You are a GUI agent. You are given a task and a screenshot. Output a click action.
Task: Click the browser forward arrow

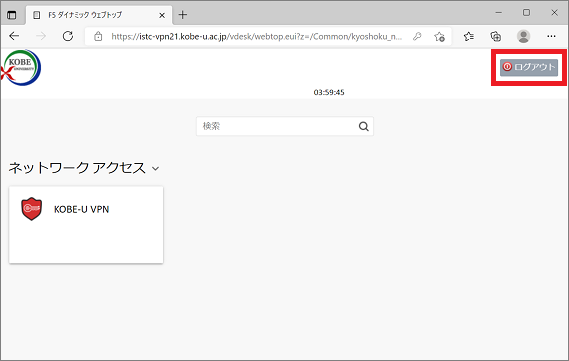click(x=41, y=36)
